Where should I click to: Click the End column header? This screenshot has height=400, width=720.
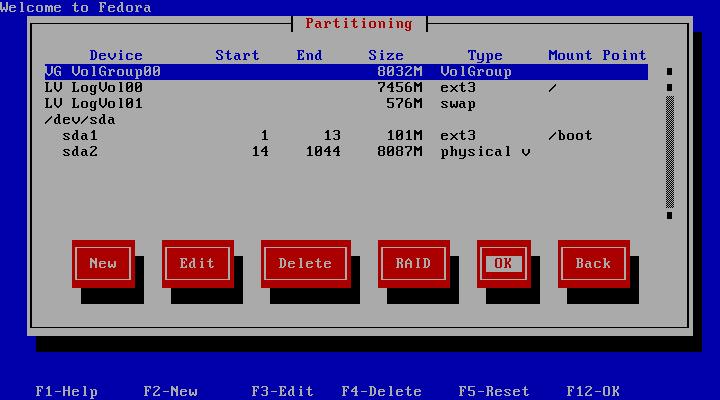[x=309, y=56]
